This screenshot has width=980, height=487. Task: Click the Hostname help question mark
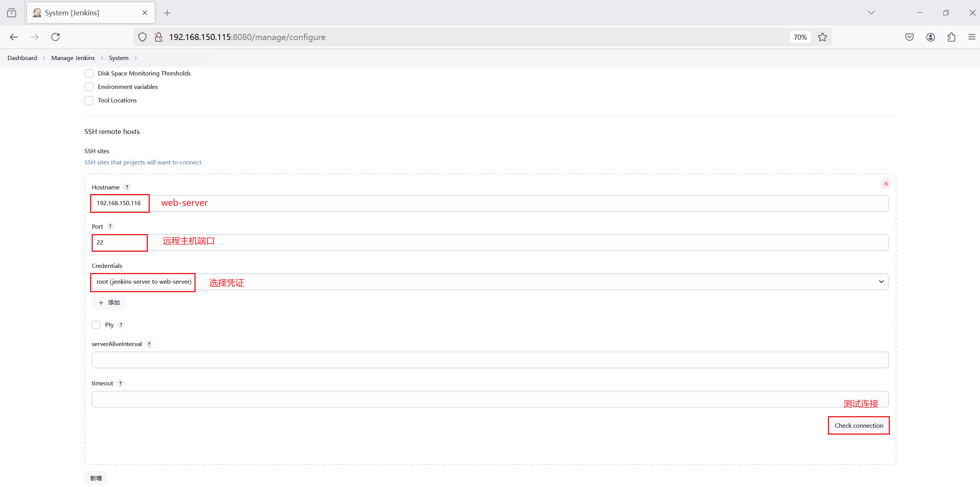click(x=127, y=187)
